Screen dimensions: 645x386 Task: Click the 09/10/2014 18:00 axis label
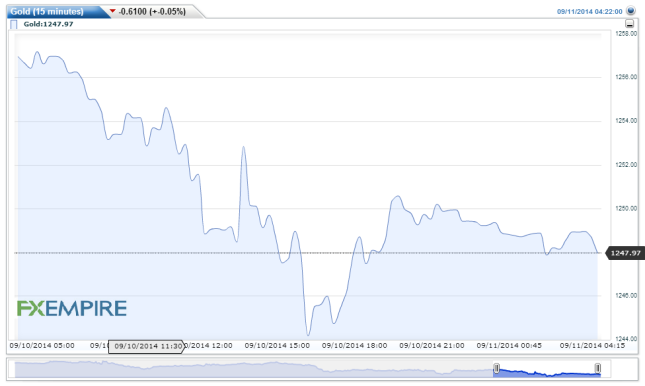[354, 346]
